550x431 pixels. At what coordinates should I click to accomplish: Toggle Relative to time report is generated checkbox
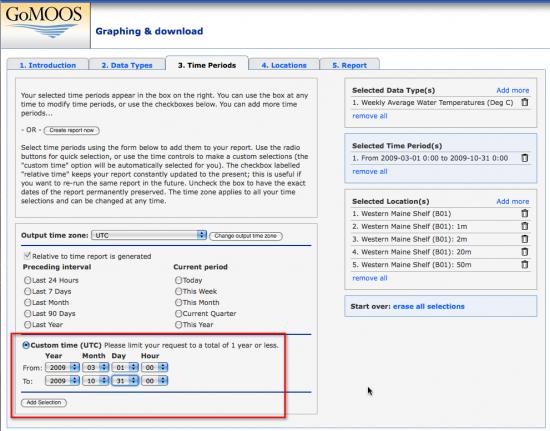(x=27, y=256)
